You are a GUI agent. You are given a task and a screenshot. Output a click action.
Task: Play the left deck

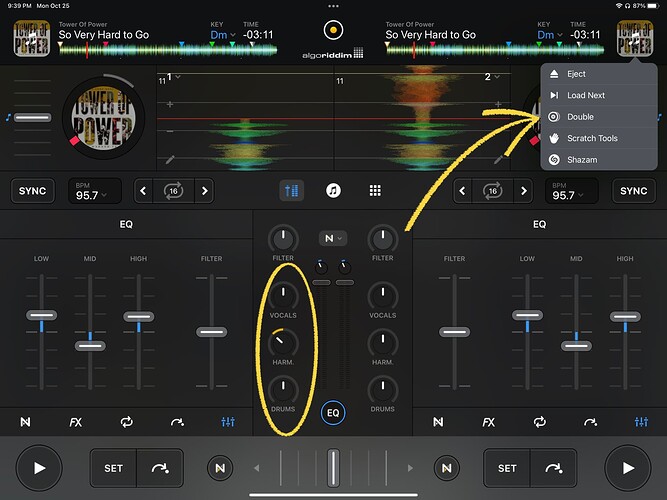tap(39, 468)
